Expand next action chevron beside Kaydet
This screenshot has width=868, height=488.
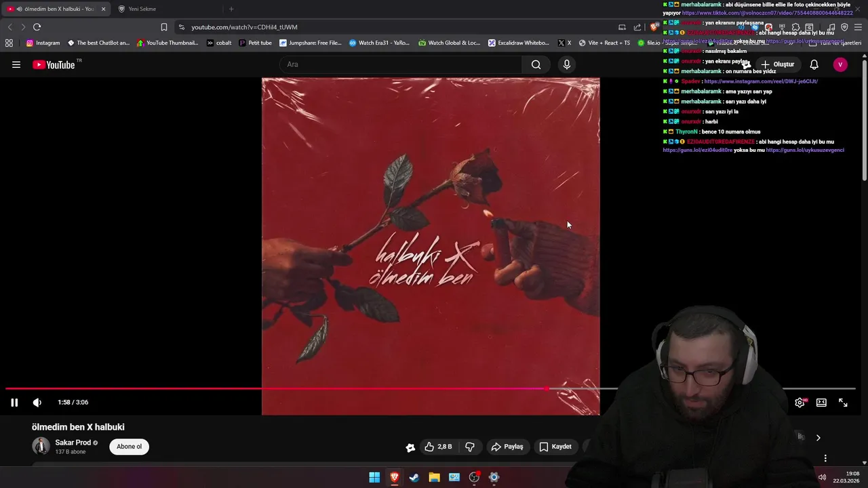[818, 438]
